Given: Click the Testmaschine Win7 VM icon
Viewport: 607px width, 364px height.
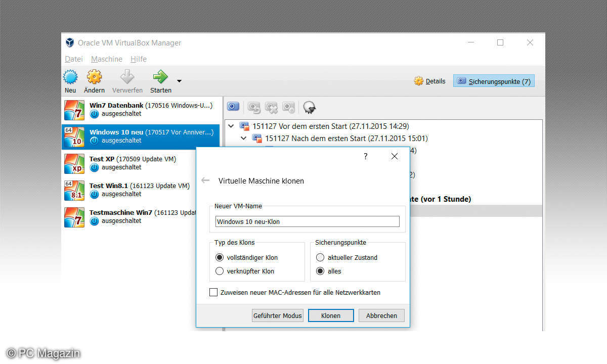Looking at the screenshot, I should pos(74,217).
